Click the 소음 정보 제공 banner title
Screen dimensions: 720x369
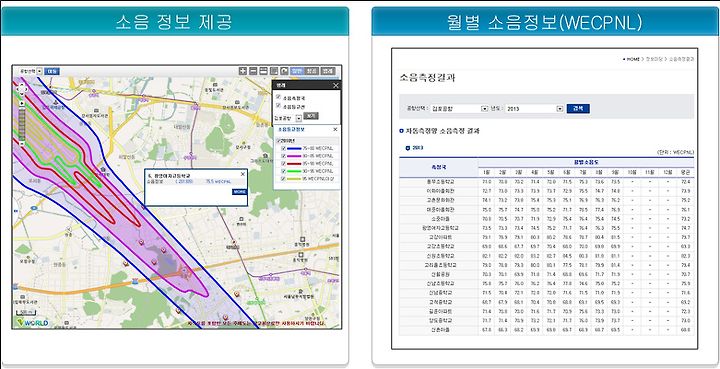click(x=174, y=22)
